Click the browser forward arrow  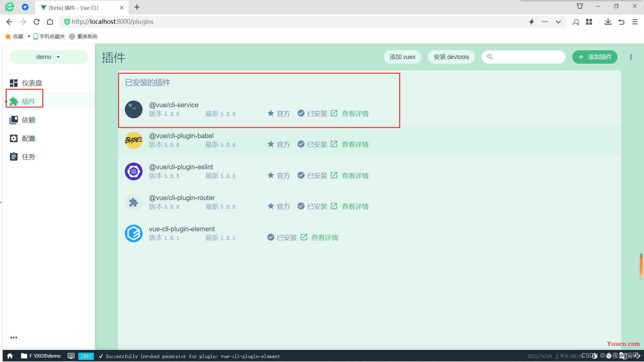coord(23,22)
